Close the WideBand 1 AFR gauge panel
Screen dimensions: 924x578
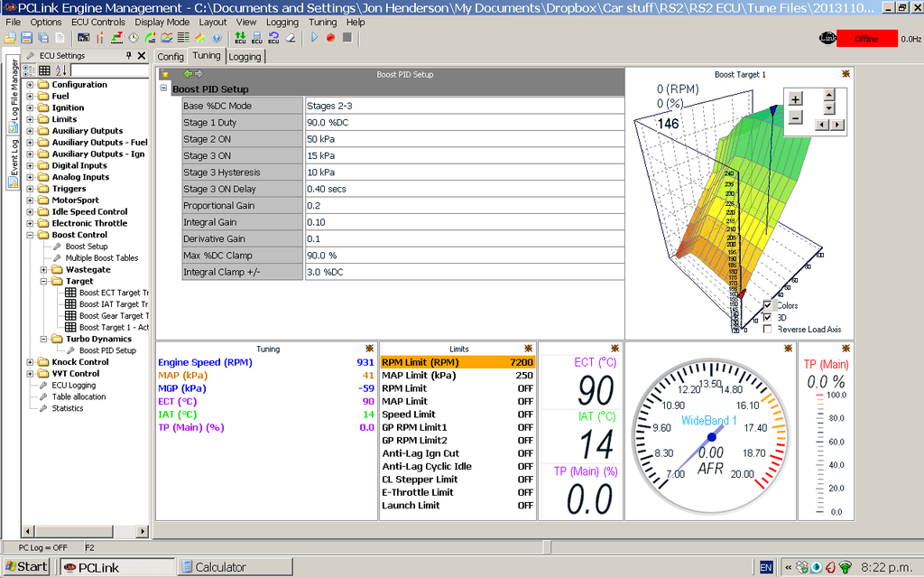(x=788, y=349)
